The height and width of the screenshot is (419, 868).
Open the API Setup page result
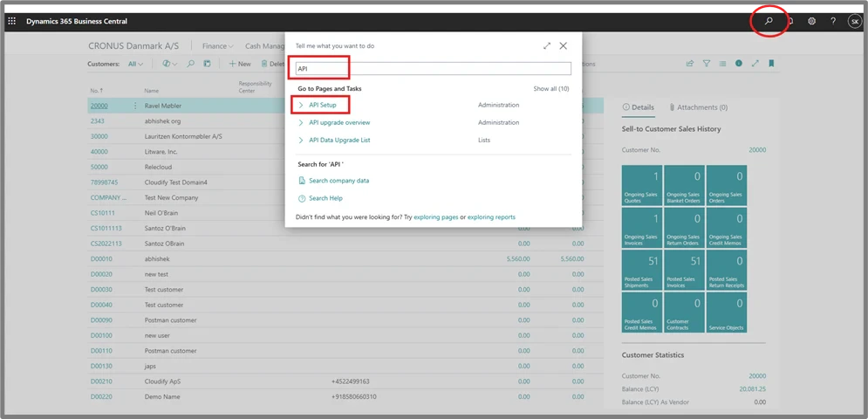pyautogui.click(x=322, y=105)
